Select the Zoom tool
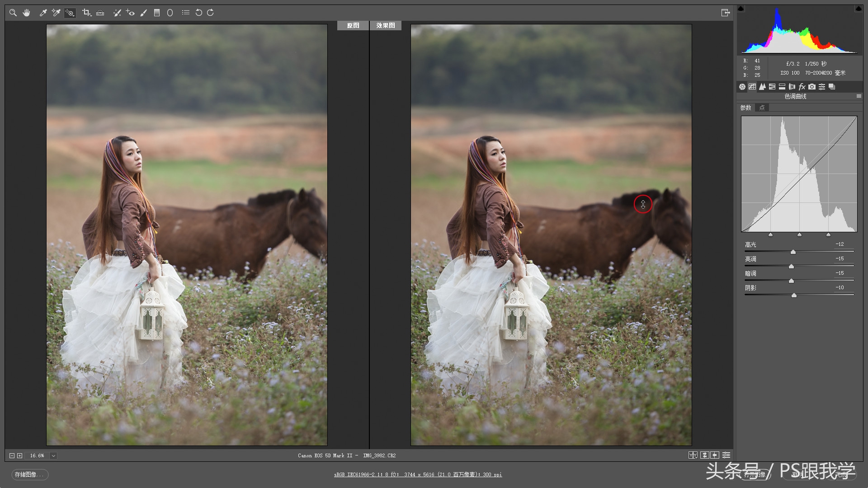 click(x=13, y=13)
